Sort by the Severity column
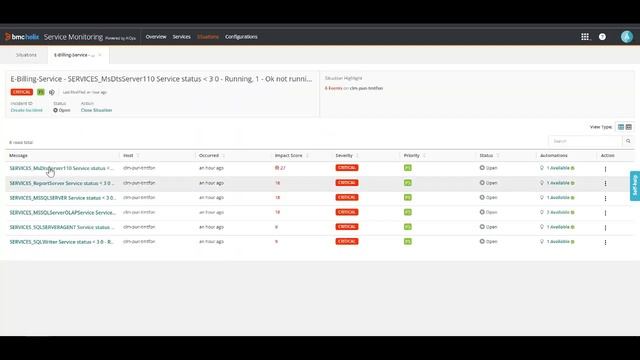This screenshot has height=360, width=640. [357, 156]
